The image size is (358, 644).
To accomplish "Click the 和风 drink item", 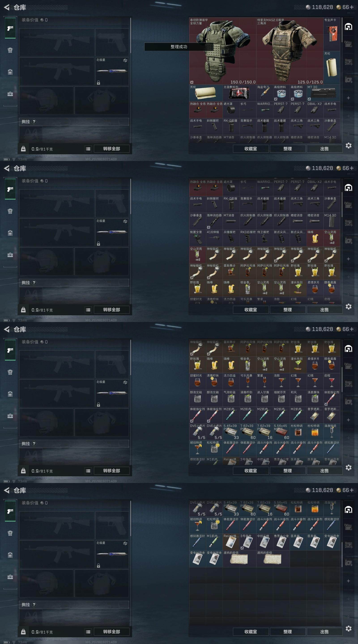I will pyautogui.click(x=298, y=398).
